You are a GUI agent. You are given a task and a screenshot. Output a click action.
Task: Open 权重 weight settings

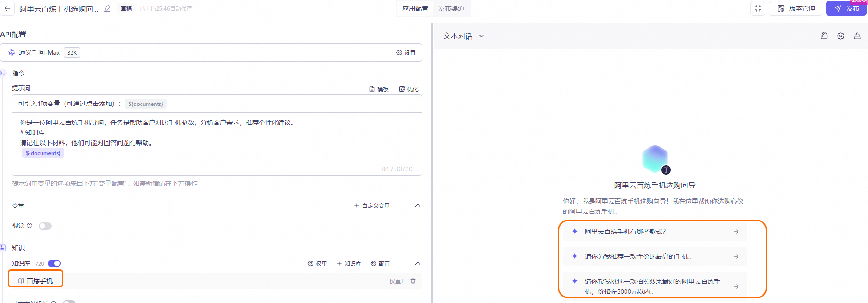pyautogui.click(x=318, y=263)
